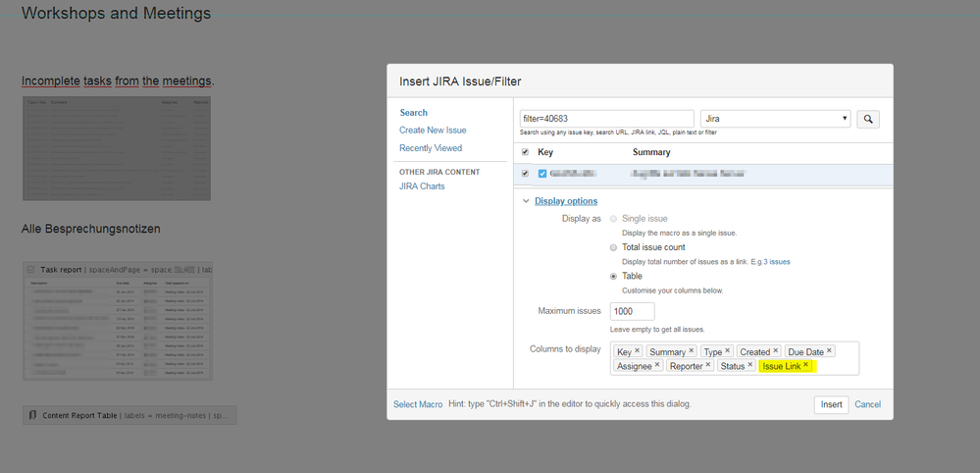
Task: Click the Key column header
Action: point(545,152)
